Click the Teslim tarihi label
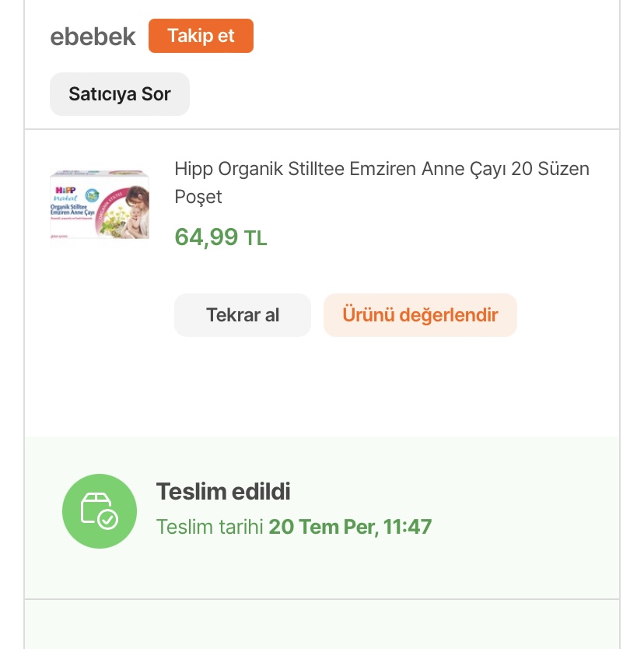The height and width of the screenshot is (649, 644). point(210,527)
